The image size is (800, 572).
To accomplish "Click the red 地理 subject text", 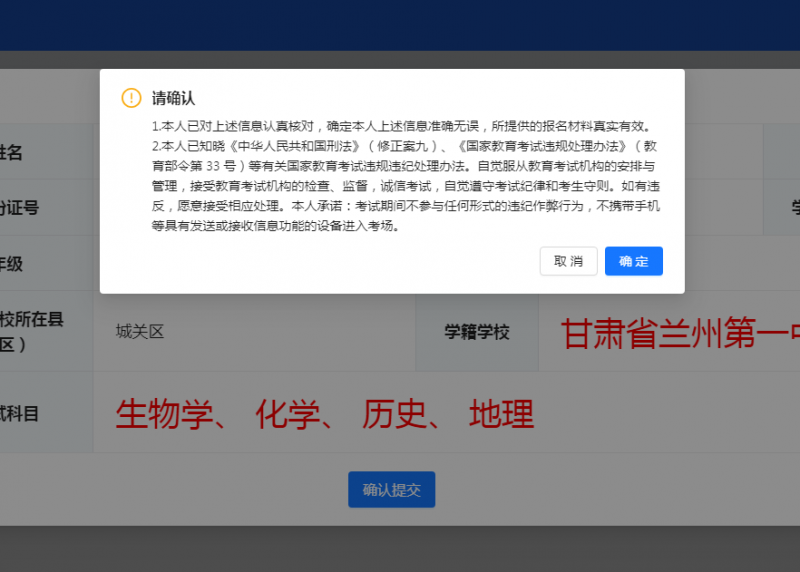I will point(502,414).
